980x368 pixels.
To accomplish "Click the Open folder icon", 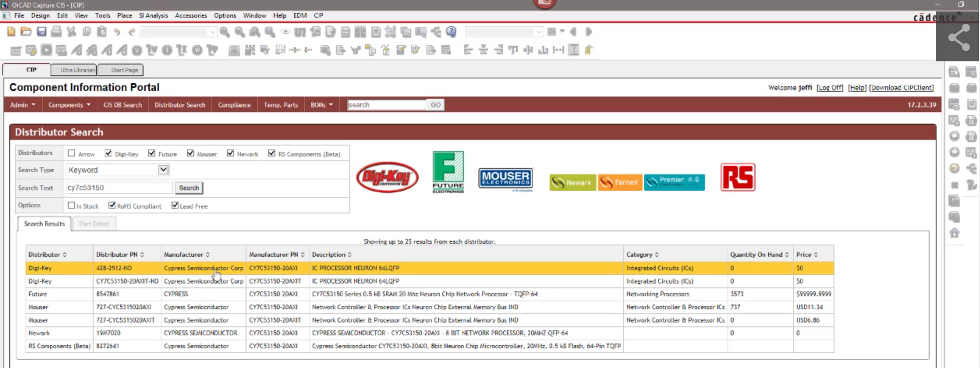I will point(26,32).
